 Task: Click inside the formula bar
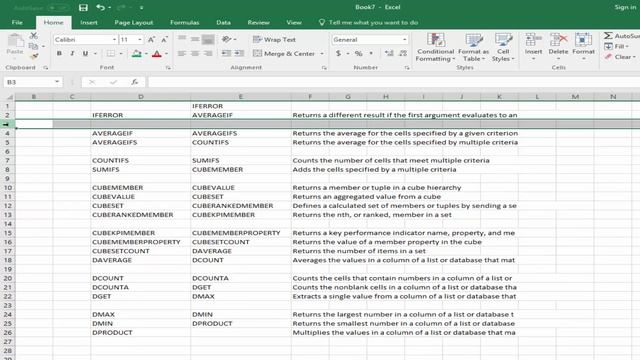tap(393, 82)
